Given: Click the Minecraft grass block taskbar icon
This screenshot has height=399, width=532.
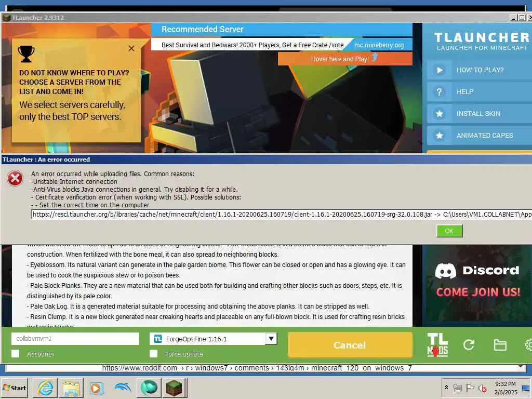Looking at the screenshot, I should [x=175, y=388].
